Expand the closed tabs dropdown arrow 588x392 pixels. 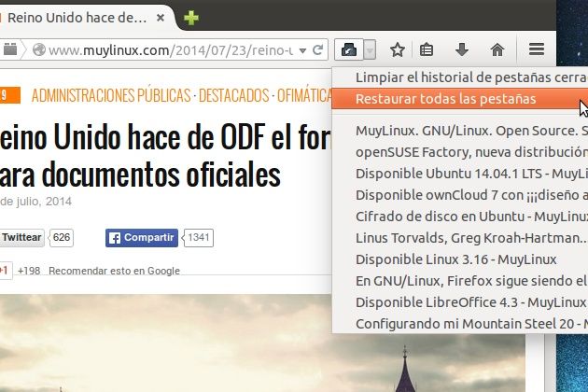click(x=371, y=49)
